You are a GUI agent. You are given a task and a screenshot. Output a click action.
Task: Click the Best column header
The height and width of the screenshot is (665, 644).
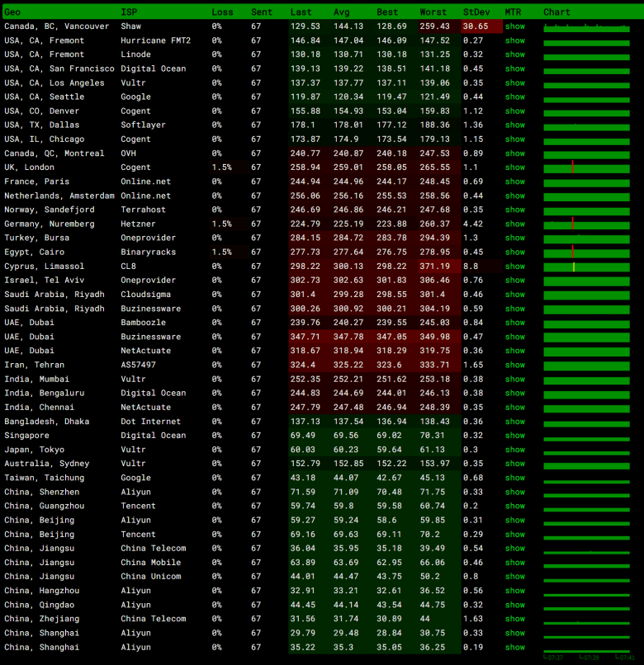click(387, 12)
